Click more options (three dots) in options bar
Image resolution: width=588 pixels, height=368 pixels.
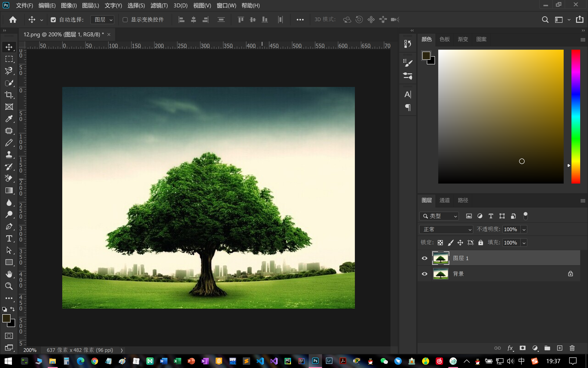pos(300,20)
